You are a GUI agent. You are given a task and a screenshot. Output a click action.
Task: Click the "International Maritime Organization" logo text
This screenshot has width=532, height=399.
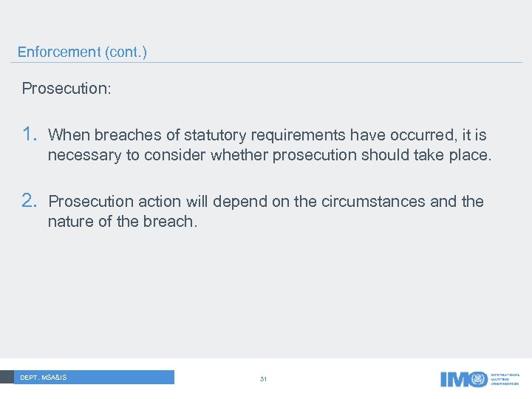pyautogui.click(x=505, y=379)
